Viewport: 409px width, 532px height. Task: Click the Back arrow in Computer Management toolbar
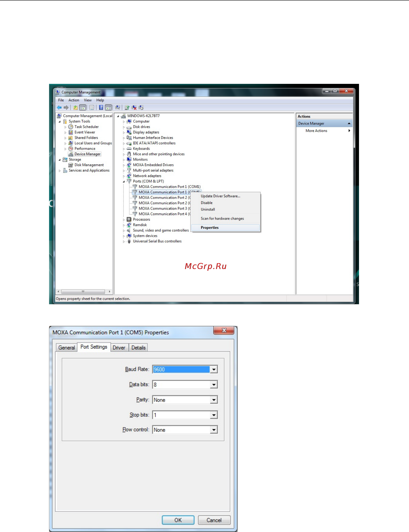(59, 107)
